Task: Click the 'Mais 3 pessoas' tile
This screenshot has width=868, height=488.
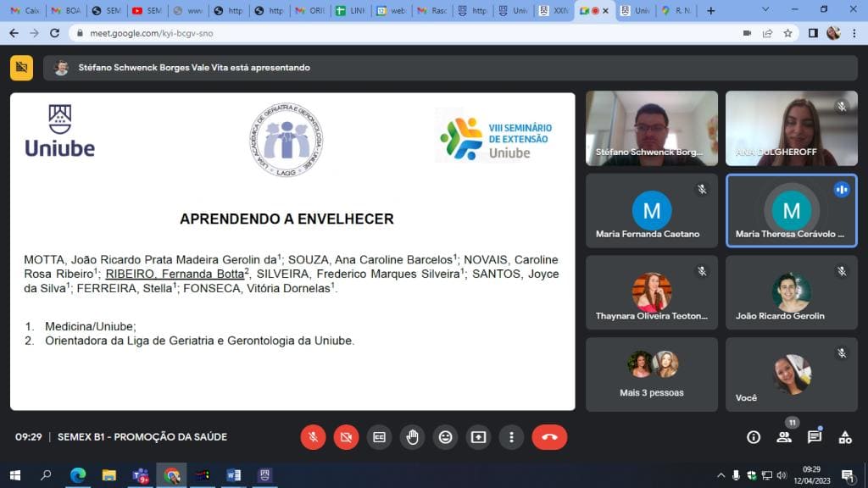Action: coord(652,374)
